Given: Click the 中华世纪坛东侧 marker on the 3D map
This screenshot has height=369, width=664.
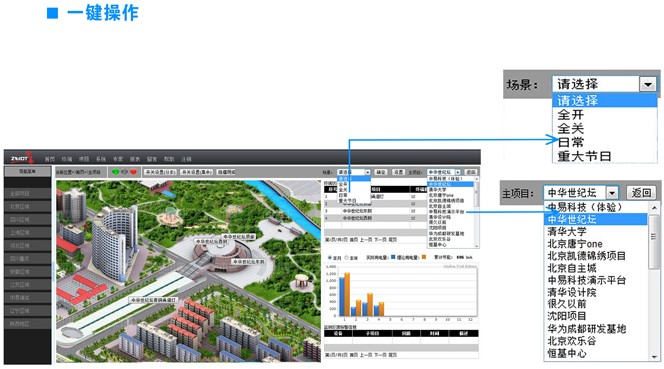Looking at the screenshot, I should click(249, 262).
